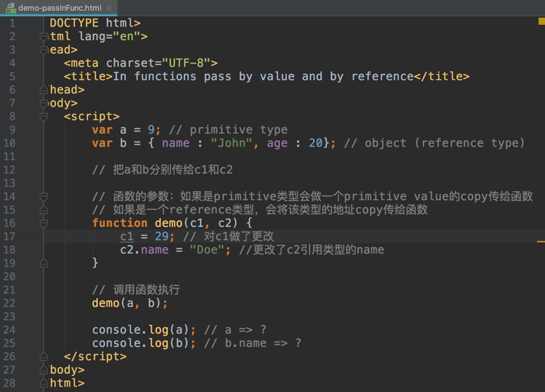Click the head closing fold marker on line 6
The image size is (545, 392).
(x=44, y=90)
